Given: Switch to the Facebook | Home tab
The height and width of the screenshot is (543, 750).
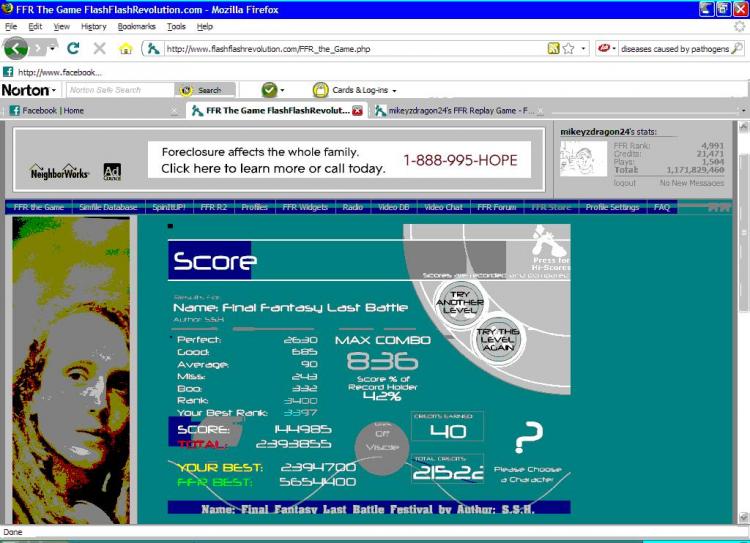Looking at the screenshot, I should click(93, 111).
